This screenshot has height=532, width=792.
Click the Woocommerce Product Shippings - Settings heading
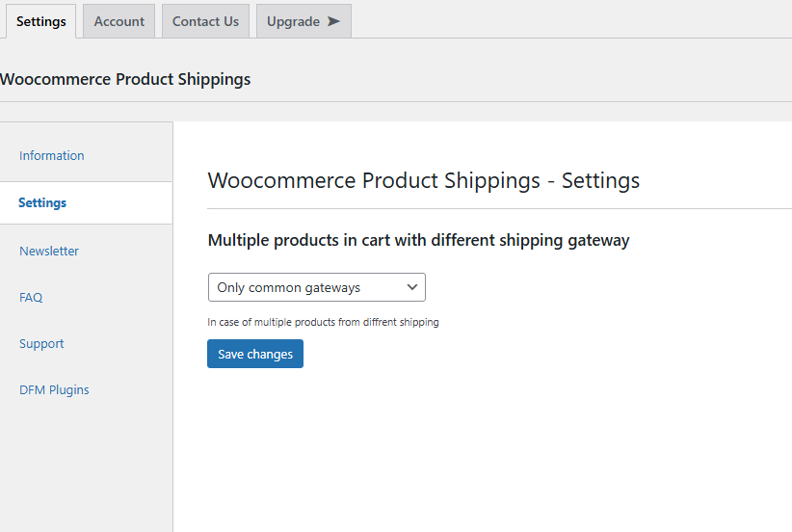[x=424, y=180]
